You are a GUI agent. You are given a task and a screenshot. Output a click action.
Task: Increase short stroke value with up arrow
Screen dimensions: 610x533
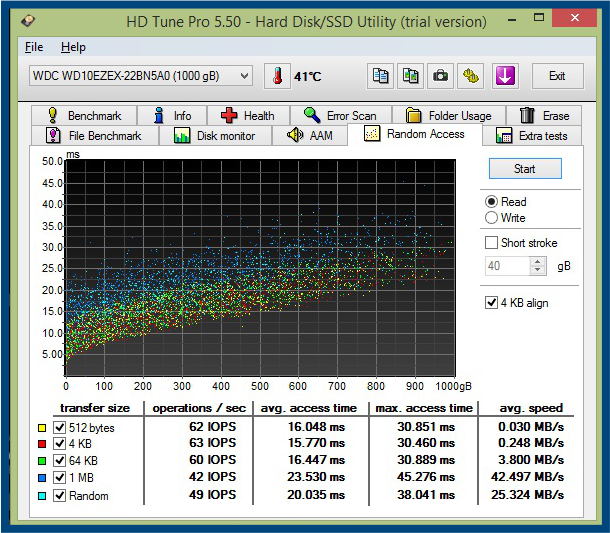click(x=538, y=261)
